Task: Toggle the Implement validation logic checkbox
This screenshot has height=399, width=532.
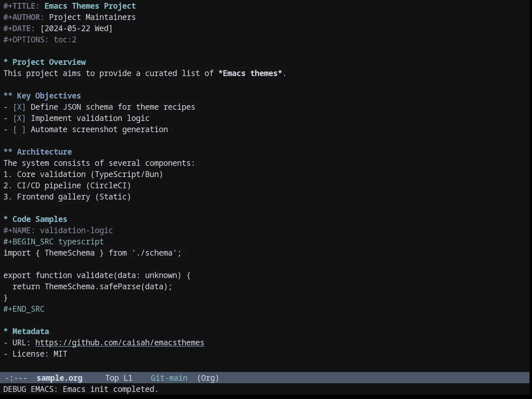Action: (x=19, y=118)
